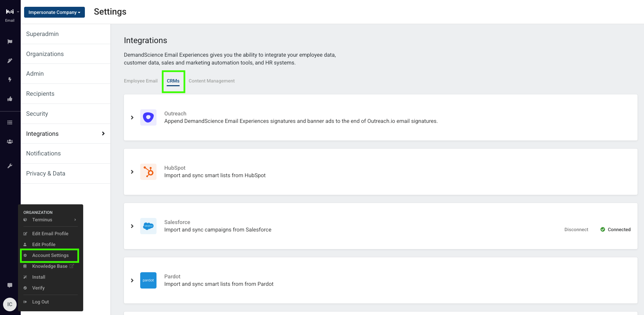The height and width of the screenshot is (315, 644).
Task: Open the Impersonate Company dropdown
Action: 54,12
